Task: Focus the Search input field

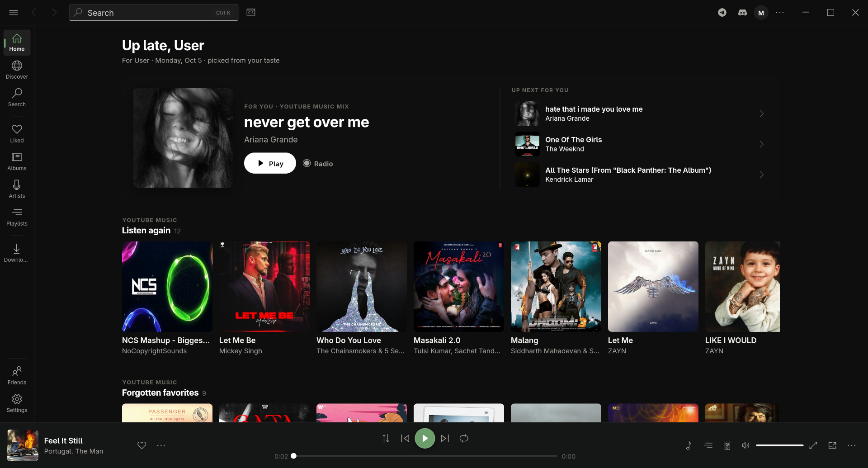Action: [x=154, y=13]
